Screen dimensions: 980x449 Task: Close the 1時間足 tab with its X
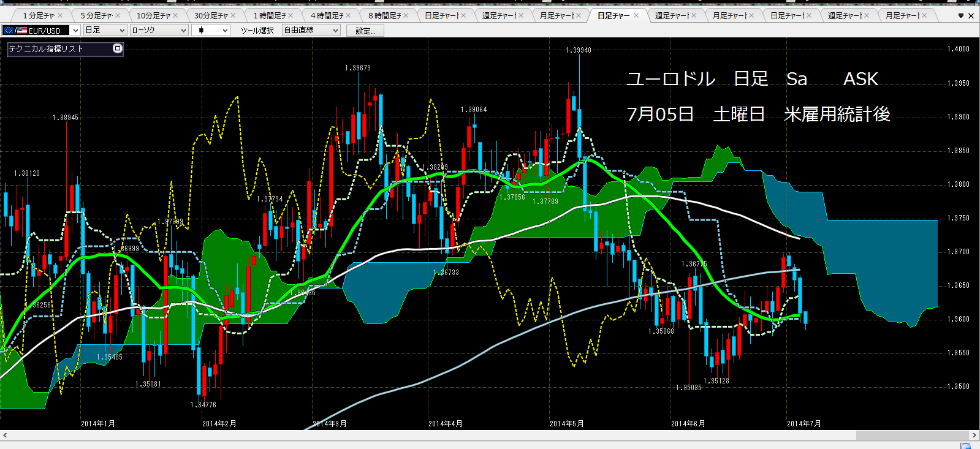tap(291, 16)
